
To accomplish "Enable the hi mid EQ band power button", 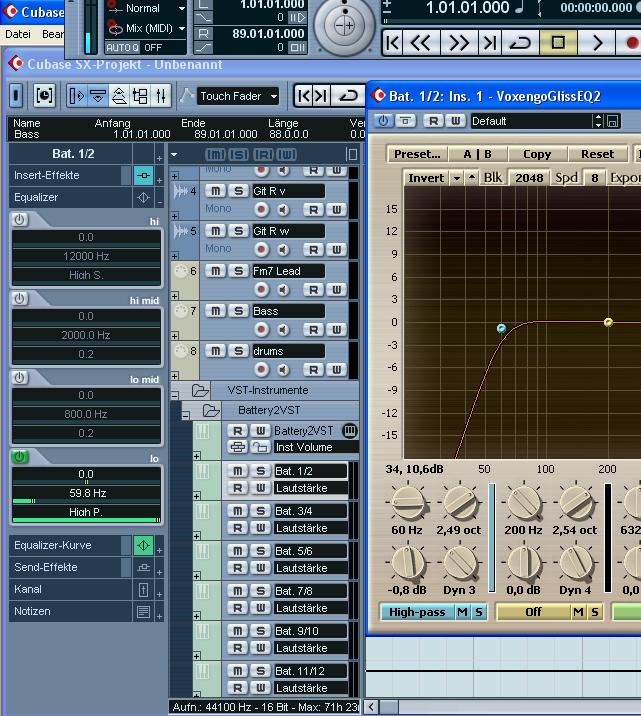I will pos(19,299).
